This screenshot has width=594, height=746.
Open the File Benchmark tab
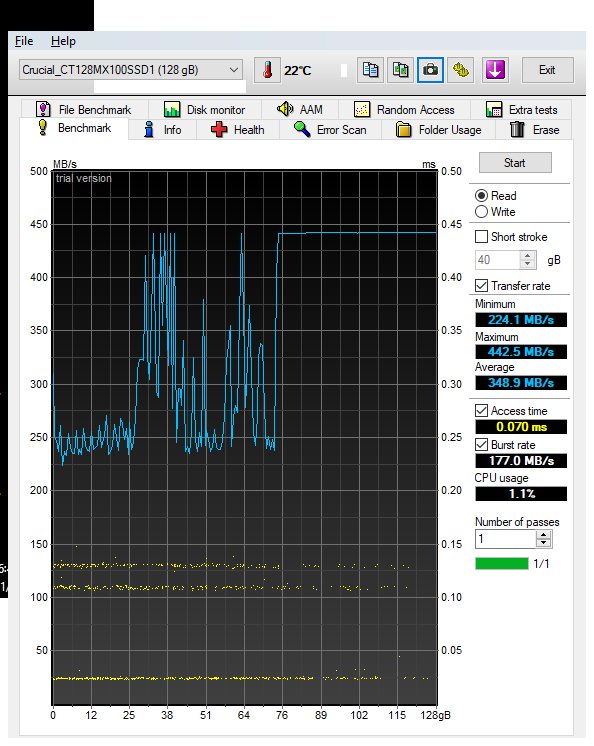tap(84, 109)
